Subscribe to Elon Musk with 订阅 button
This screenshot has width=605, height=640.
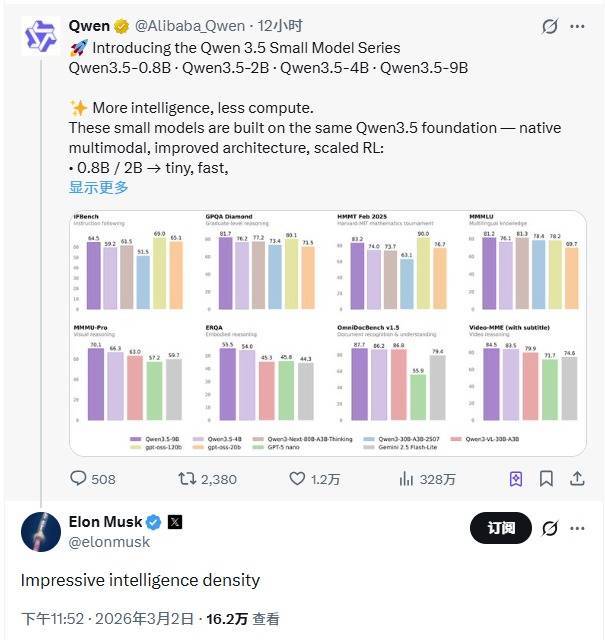tap(502, 529)
